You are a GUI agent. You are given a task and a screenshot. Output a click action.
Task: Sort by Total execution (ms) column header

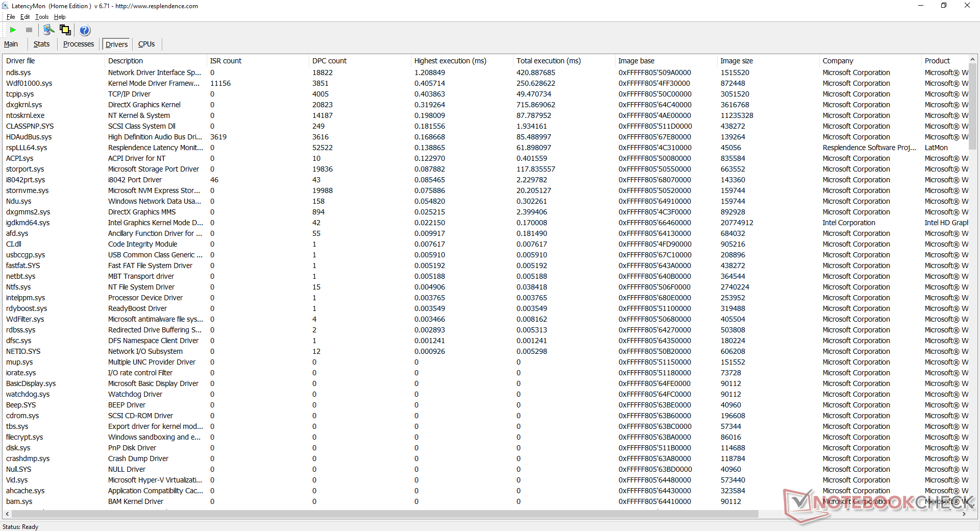click(564, 61)
